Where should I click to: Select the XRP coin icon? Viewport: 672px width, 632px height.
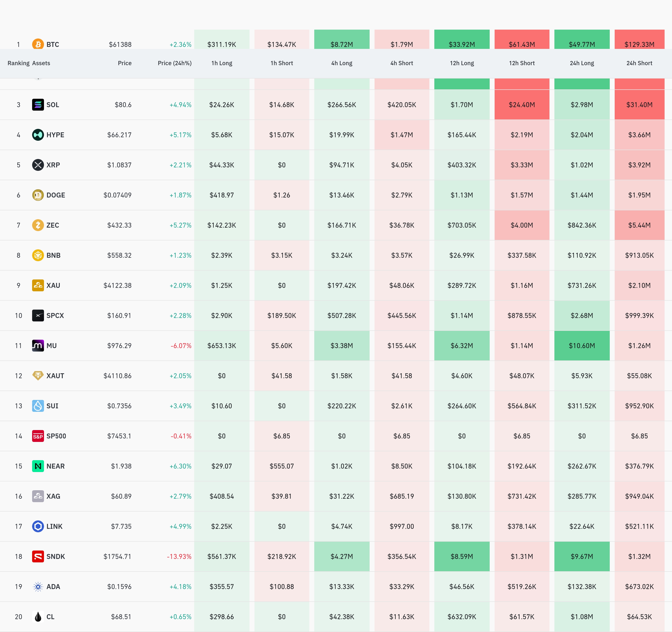[38, 165]
